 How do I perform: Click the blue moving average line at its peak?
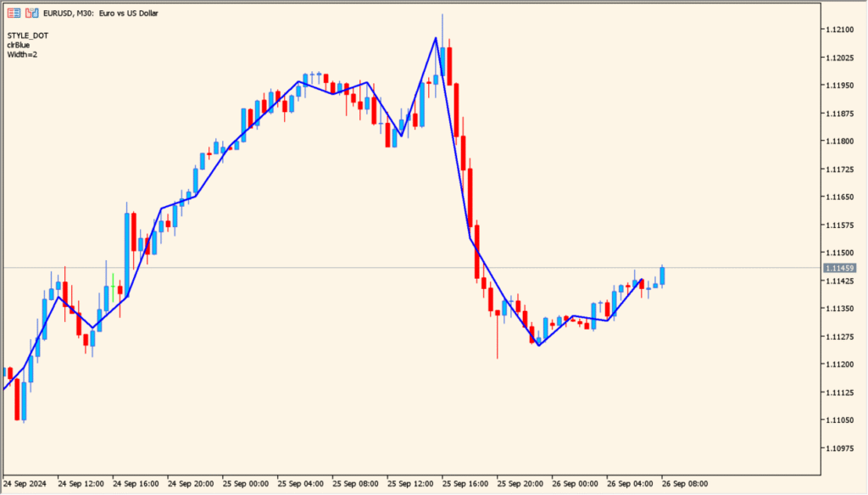[437, 38]
